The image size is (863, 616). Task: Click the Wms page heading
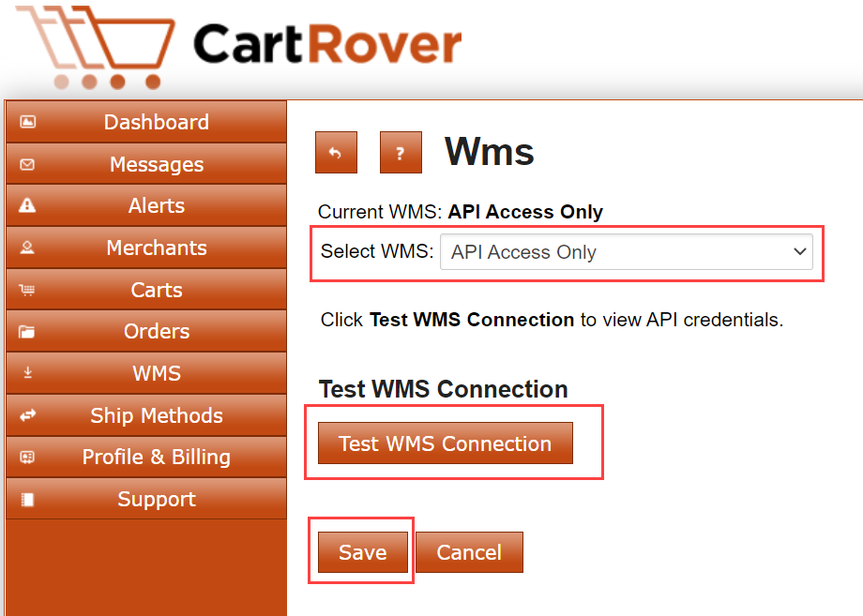pos(490,152)
